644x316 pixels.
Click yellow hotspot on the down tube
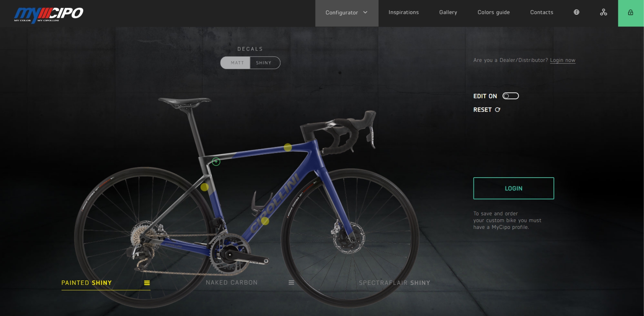click(x=265, y=221)
